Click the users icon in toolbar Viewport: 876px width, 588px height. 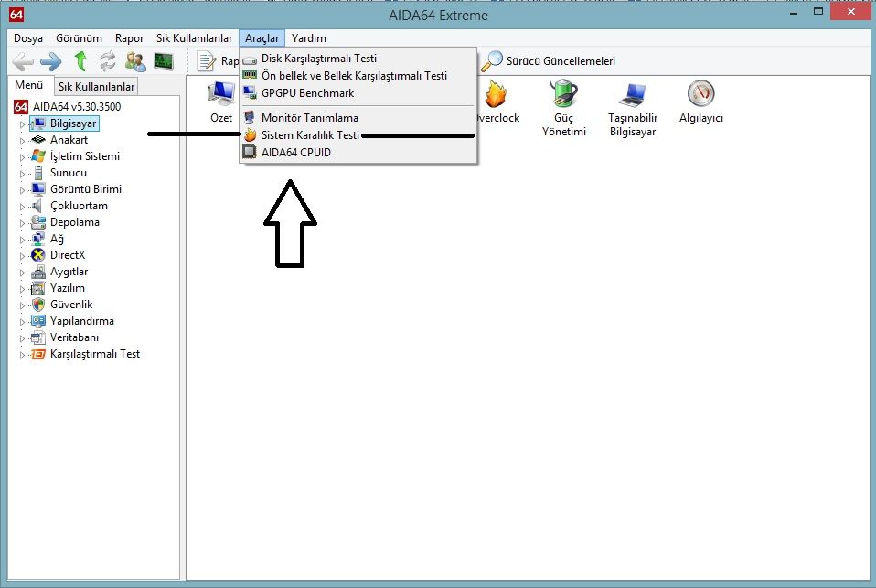pos(135,61)
